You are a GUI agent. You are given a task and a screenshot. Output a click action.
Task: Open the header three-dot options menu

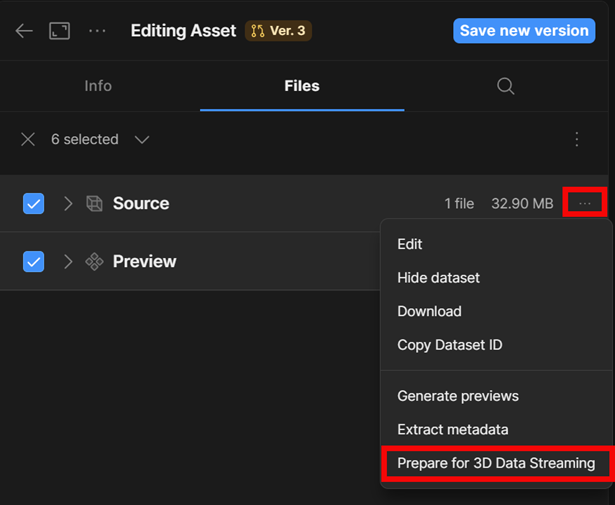tap(97, 31)
